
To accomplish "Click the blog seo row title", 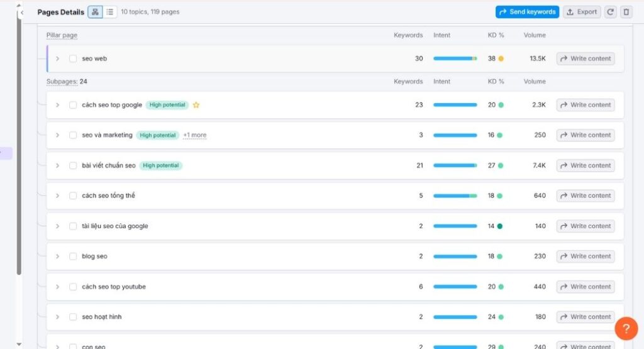I will [x=94, y=256].
